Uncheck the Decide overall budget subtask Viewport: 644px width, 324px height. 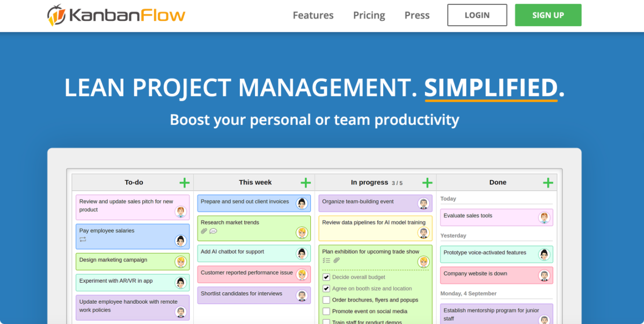(326, 277)
